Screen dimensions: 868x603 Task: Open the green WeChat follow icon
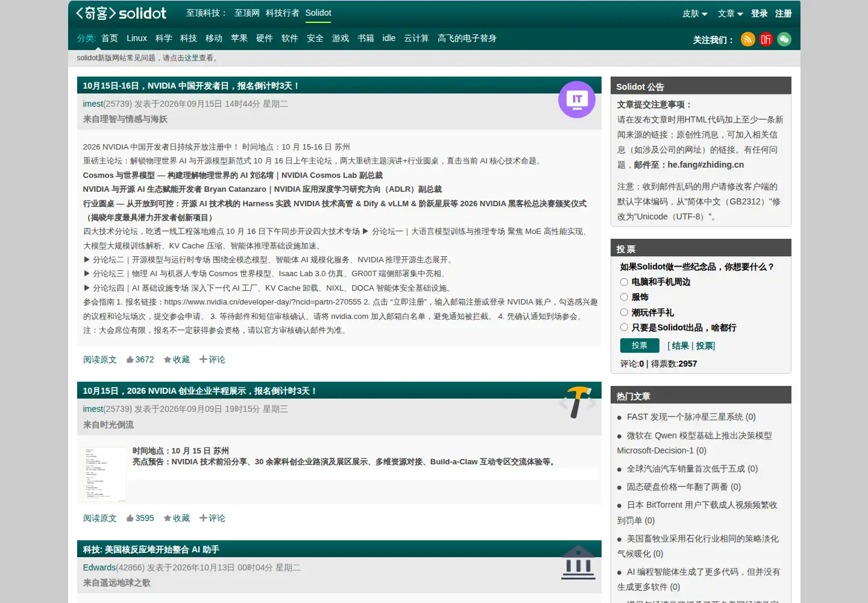(784, 39)
